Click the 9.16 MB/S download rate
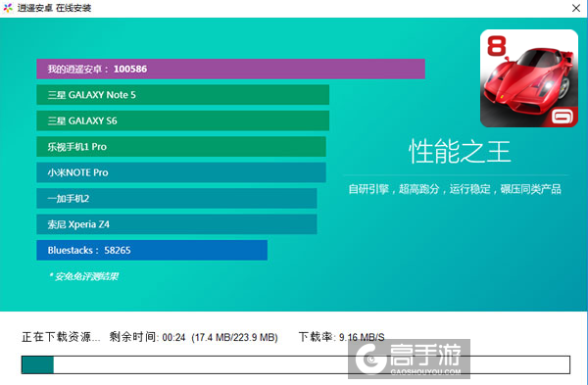The height and width of the screenshot is (385, 588). (362, 337)
